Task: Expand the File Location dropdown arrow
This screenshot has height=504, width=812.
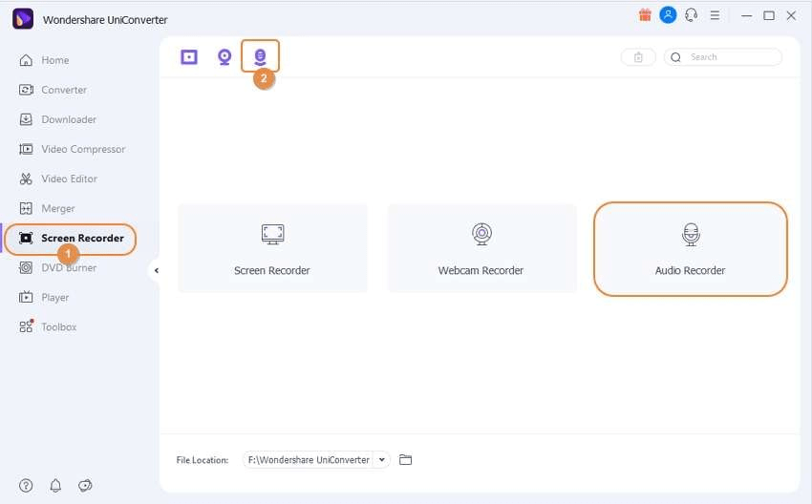Action: coord(382,459)
